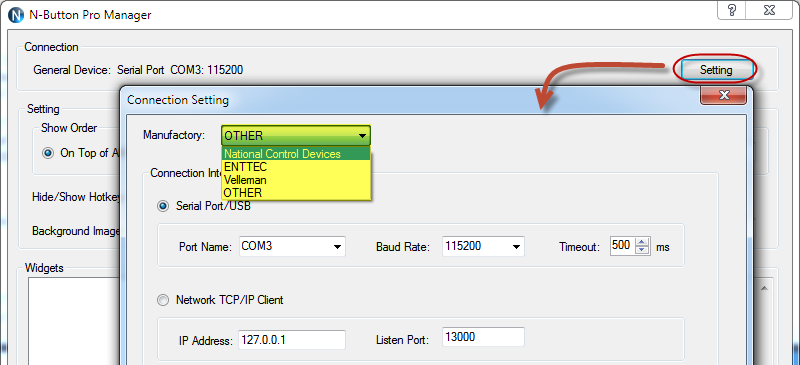
Task: Click the IP Address field 127.0.0.1
Action: click(x=292, y=340)
